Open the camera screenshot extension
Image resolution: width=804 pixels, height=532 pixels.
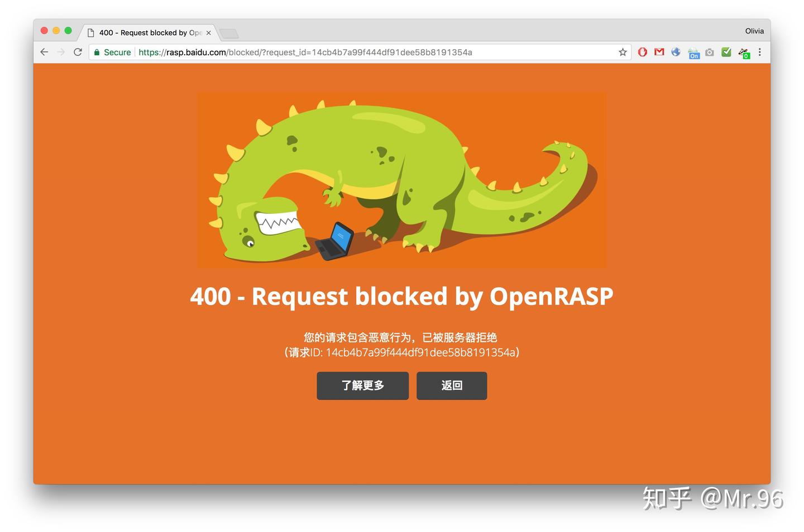pyautogui.click(x=709, y=52)
